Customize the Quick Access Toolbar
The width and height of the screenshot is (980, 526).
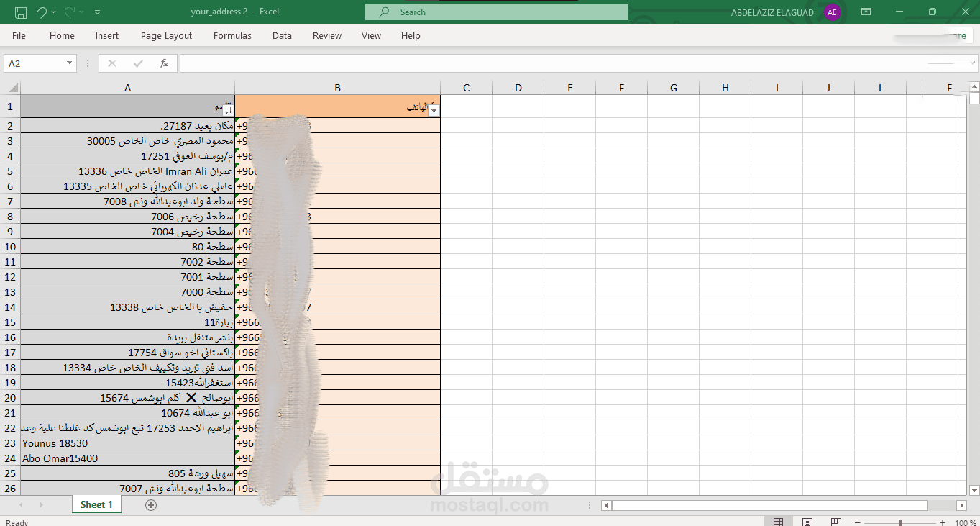click(98, 12)
